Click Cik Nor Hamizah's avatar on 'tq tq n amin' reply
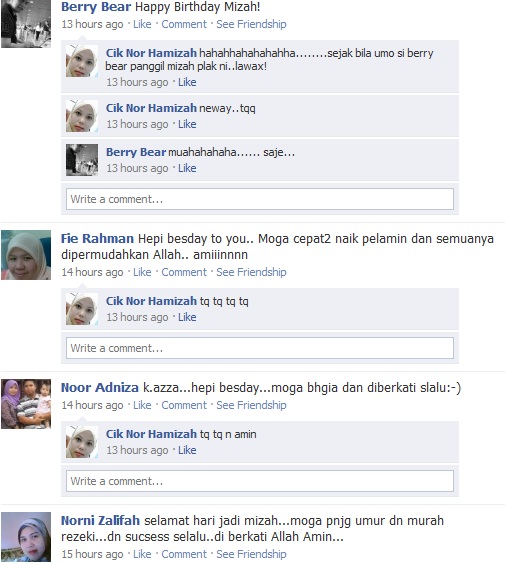 pos(82,442)
